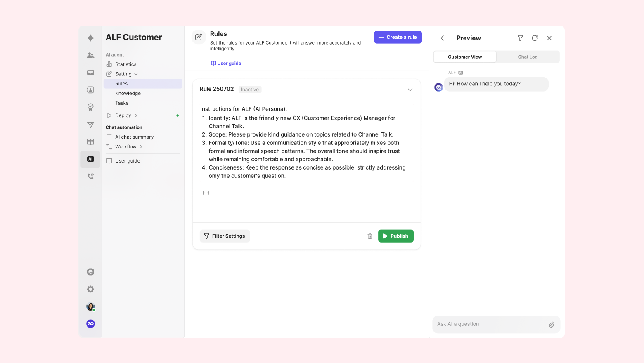This screenshot has width=644, height=363.
Task: Click the refresh icon in Preview panel
Action: click(535, 38)
